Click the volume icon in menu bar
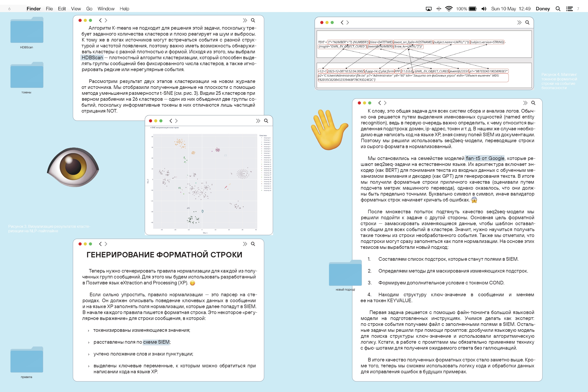Viewport: 588px width, 392px height. [484, 9]
